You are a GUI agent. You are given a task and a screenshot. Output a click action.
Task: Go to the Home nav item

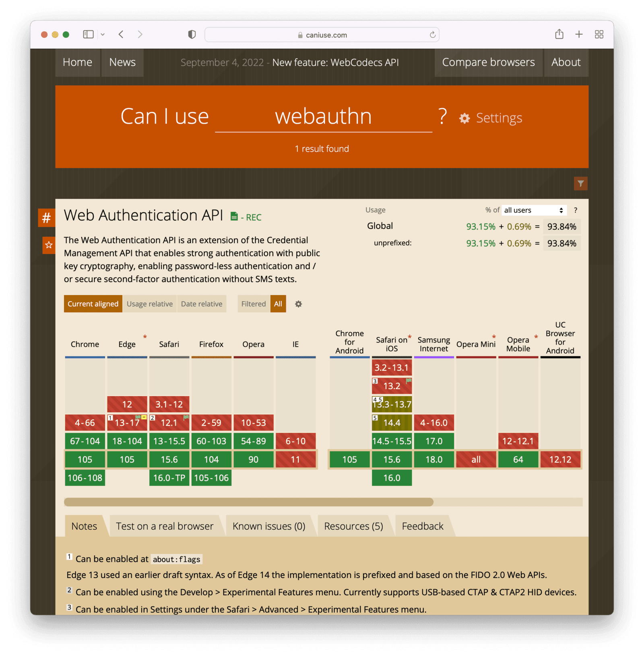(x=77, y=62)
